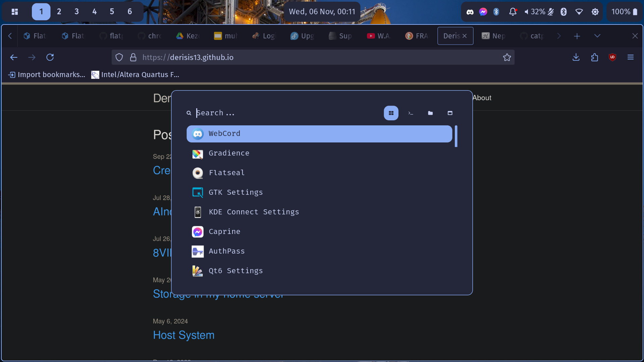Open the Firefox hamburger application menu
The image size is (644, 362).
pyautogui.click(x=630, y=57)
